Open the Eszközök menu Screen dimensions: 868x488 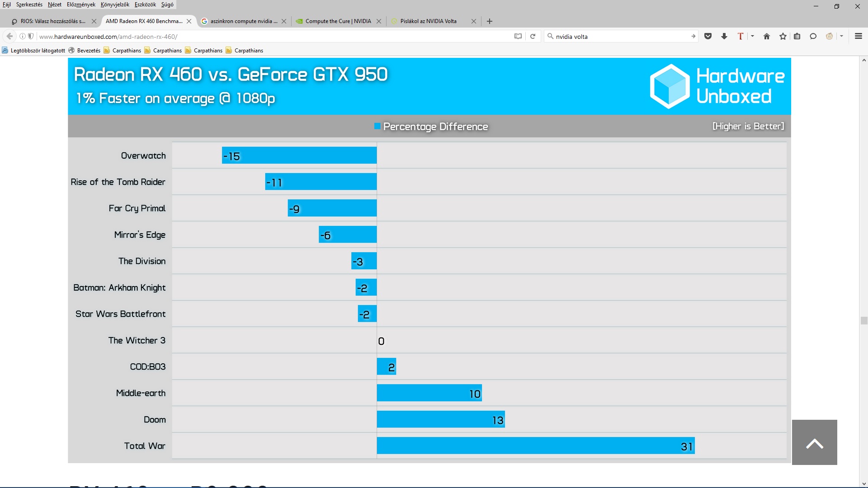click(x=145, y=5)
